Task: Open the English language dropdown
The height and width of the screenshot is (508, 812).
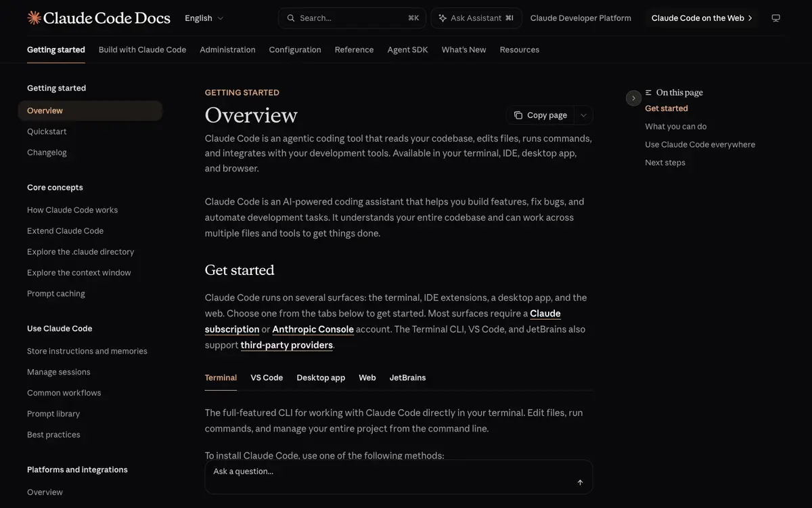Action: pyautogui.click(x=204, y=18)
